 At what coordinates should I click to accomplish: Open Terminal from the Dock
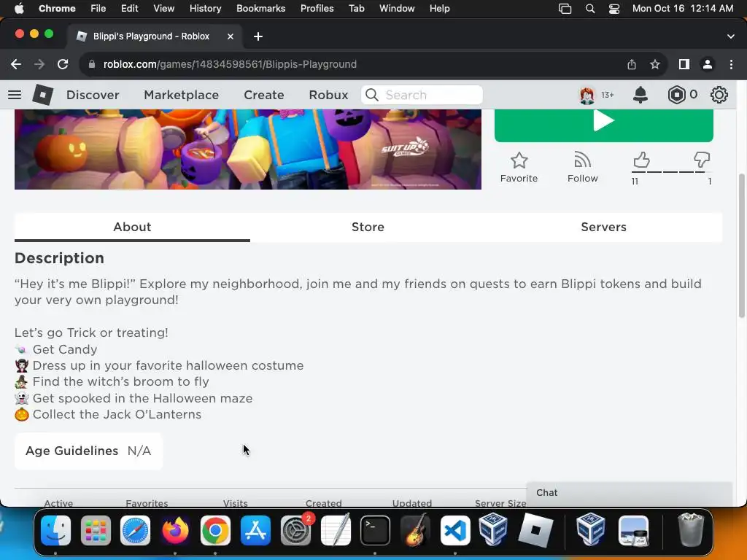375,531
